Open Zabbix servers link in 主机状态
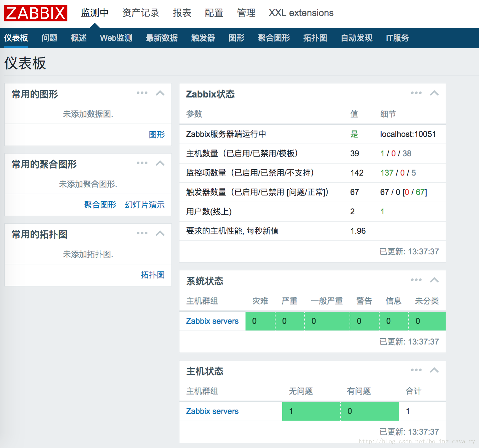Viewport: 479px width, 448px height. (212, 411)
